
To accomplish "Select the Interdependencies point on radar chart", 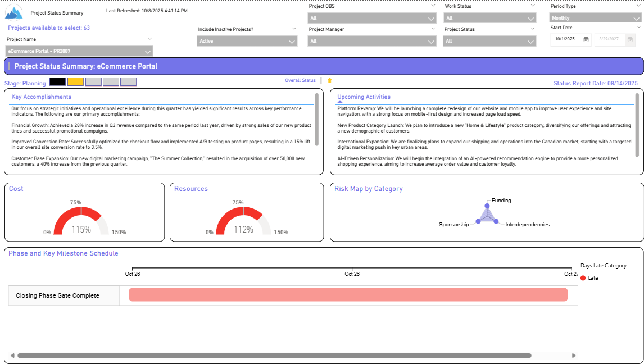I will [496, 221].
